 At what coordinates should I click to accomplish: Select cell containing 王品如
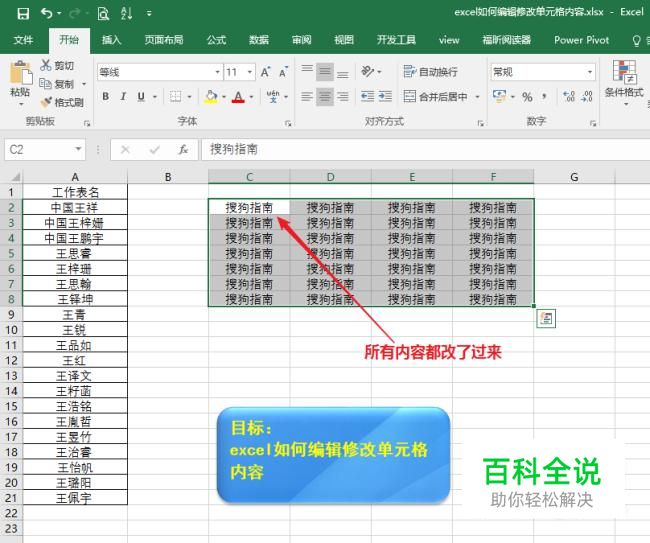click(x=75, y=345)
